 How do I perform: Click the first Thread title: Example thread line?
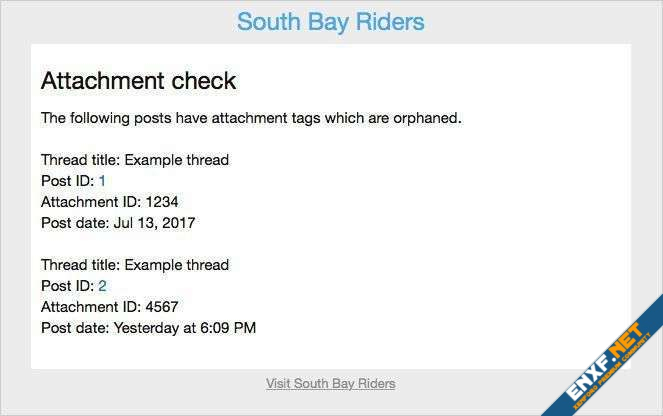tap(135, 160)
